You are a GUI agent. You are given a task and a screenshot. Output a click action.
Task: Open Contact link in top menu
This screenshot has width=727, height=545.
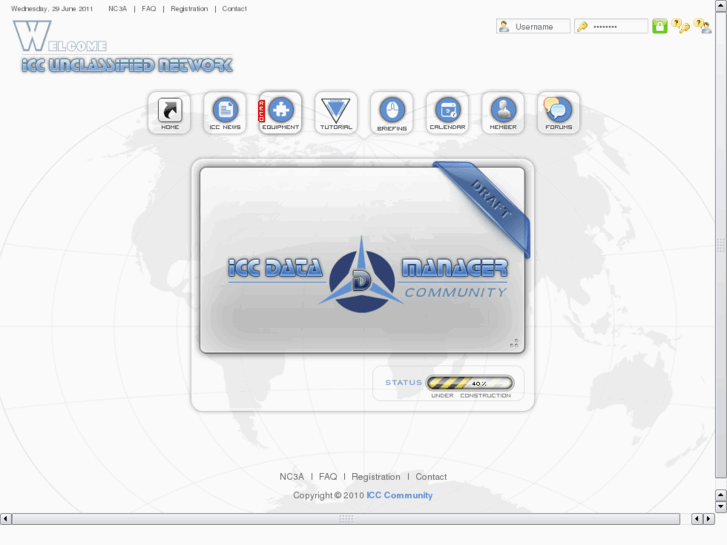234,9
